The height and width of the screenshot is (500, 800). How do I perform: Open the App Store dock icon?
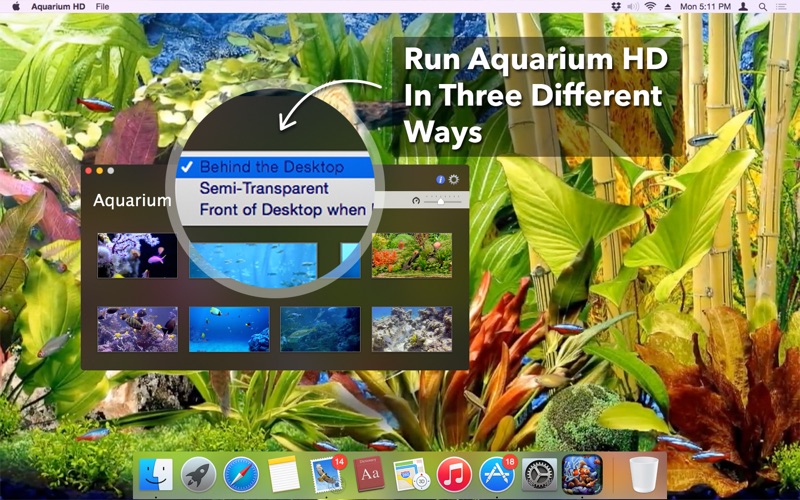pos(496,474)
